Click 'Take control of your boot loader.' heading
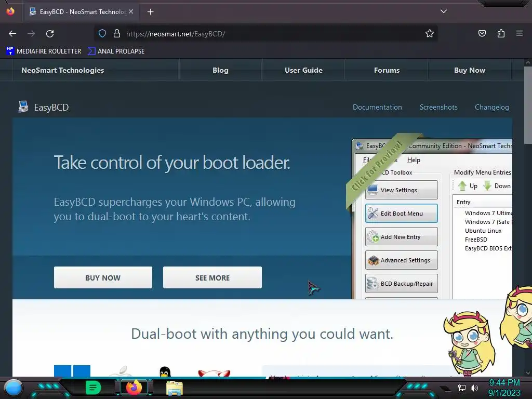Screen dimensions: 532x399 pos(172,162)
